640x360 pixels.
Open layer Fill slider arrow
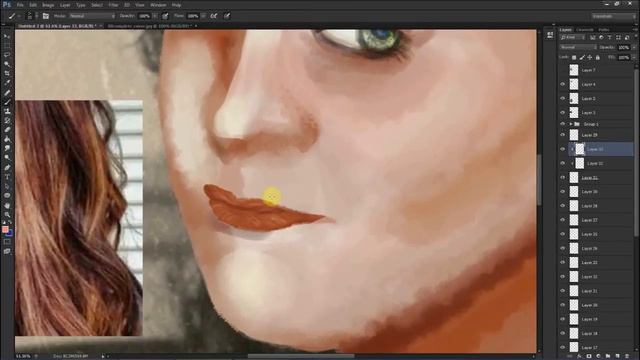tap(633, 58)
